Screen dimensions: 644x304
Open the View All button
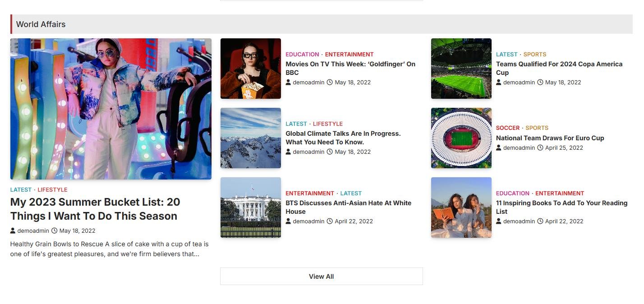pos(322,276)
